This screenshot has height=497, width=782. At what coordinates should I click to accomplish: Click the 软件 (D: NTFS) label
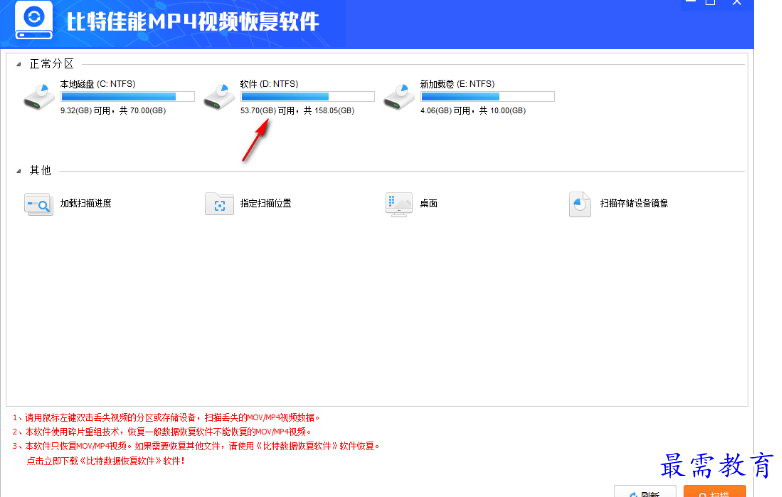click(x=269, y=84)
